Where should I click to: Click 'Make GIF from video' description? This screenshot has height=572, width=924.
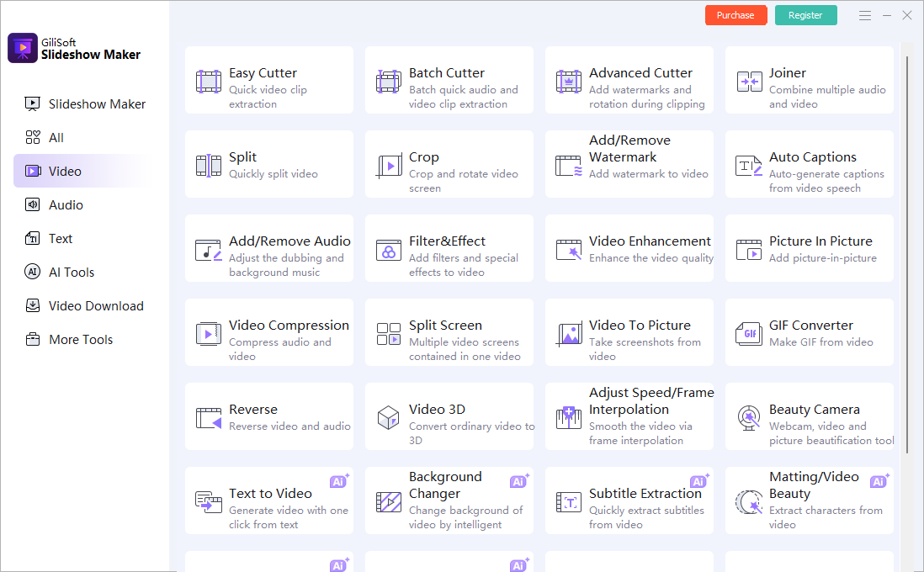click(x=820, y=342)
